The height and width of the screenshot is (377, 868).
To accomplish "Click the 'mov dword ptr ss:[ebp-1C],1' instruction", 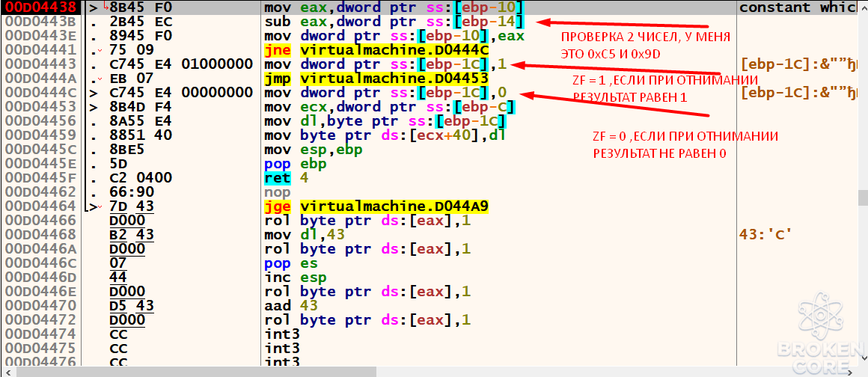I will click(x=386, y=64).
